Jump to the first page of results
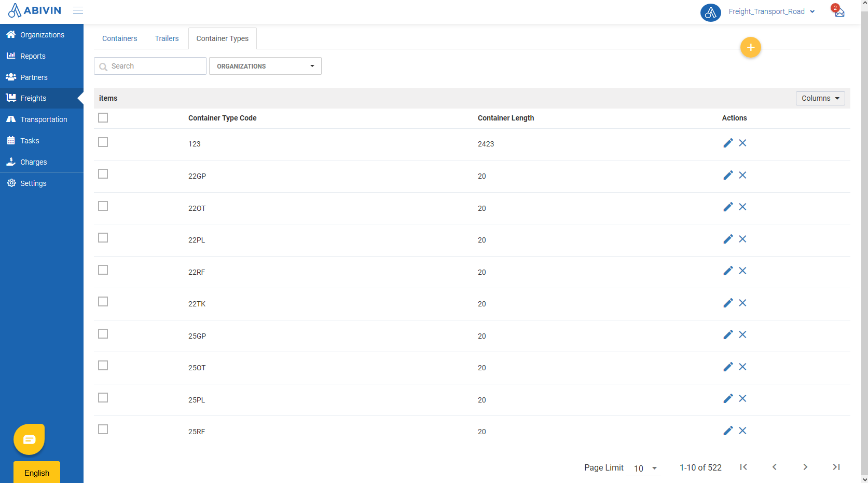This screenshot has width=868, height=483. [x=743, y=467]
